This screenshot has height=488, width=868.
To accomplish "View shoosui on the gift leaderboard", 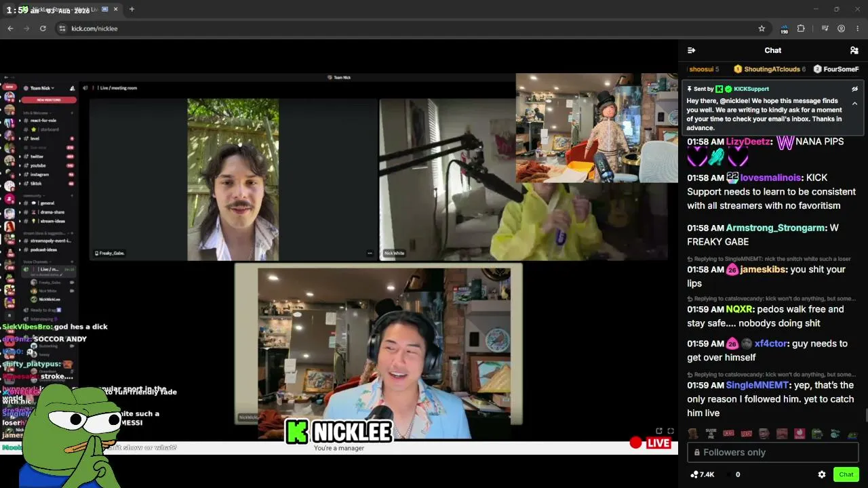I will (x=704, y=69).
